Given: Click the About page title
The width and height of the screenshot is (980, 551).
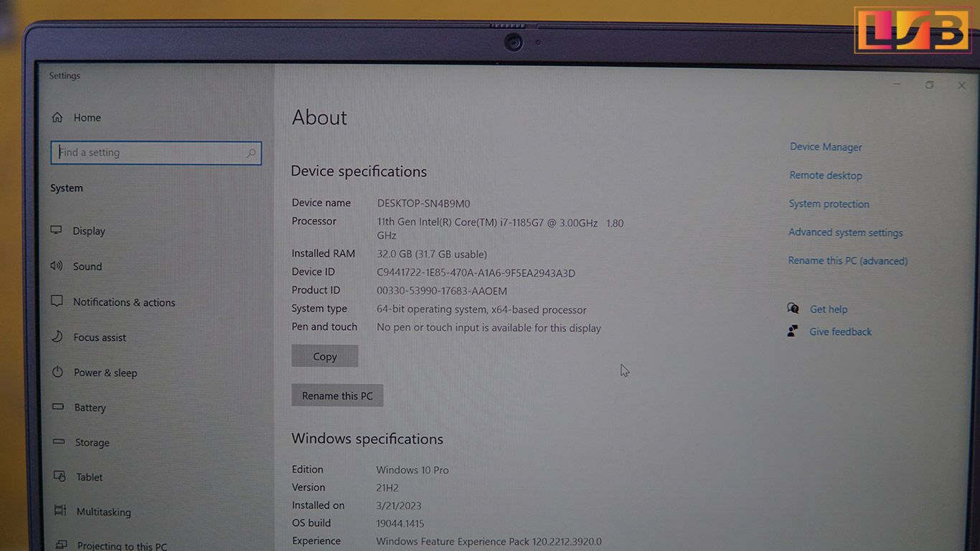Looking at the screenshot, I should tap(319, 118).
